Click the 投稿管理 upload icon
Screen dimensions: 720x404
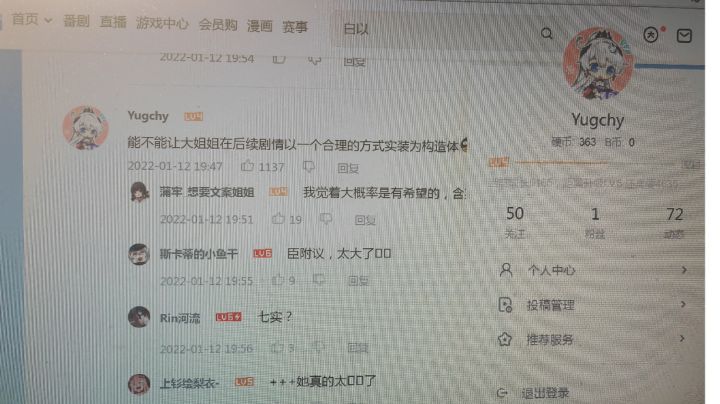tap(505, 304)
